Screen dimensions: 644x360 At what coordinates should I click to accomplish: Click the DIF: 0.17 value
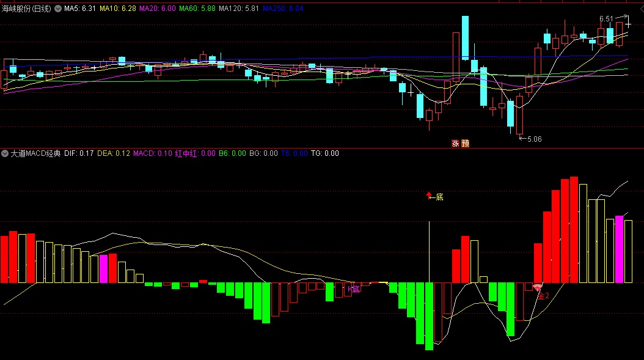pos(79,153)
